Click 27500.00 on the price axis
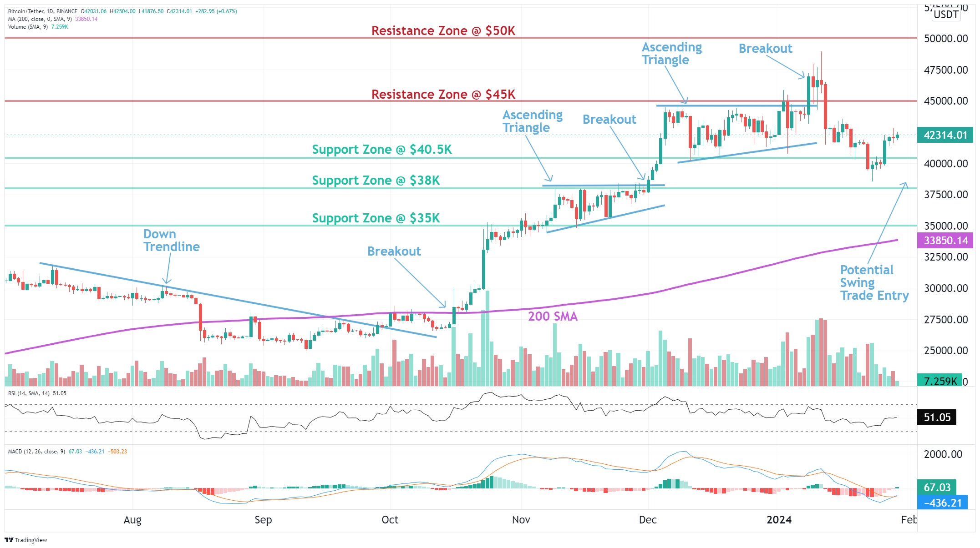 tap(946, 320)
